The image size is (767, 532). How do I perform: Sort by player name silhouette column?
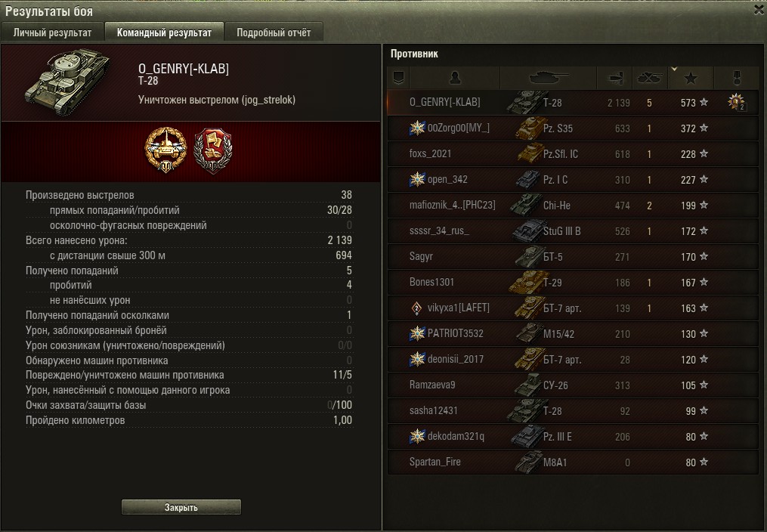[x=455, y=78]
